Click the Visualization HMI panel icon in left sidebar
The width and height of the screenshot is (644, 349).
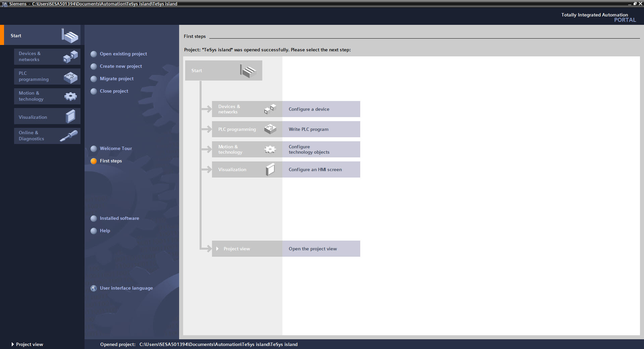point(70,116)
